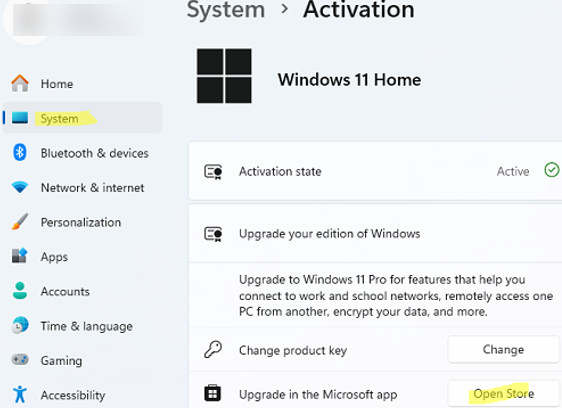
Task: Navigate back via System breadcrumb
Action: 226,10
